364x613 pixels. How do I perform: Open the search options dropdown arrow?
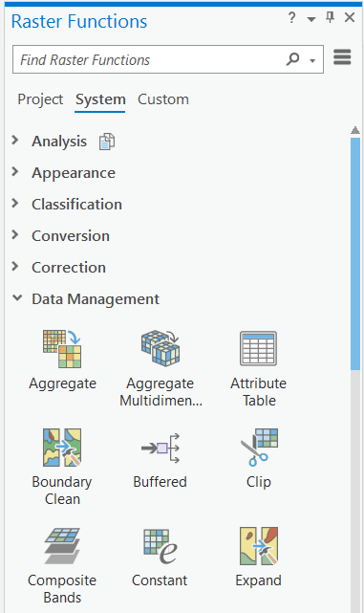click(x=312, y=60)
